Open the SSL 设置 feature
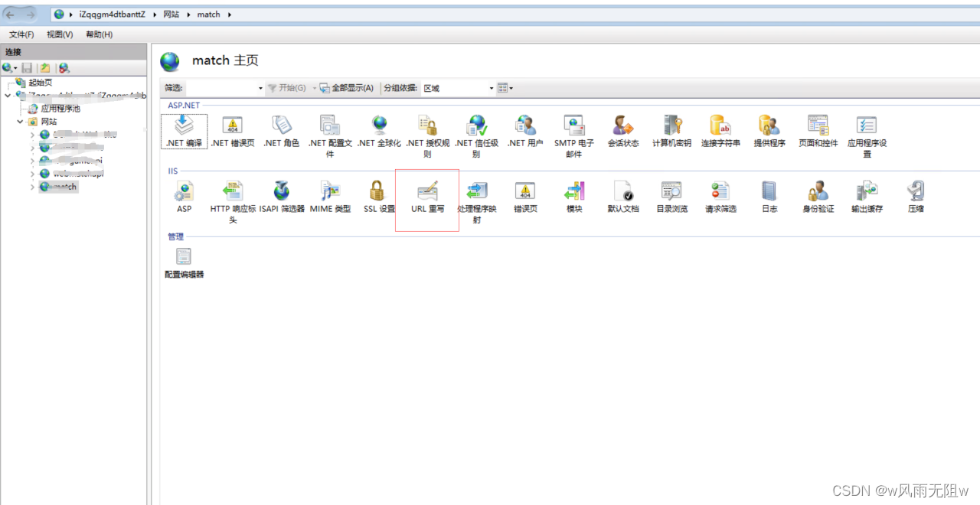 379,197
